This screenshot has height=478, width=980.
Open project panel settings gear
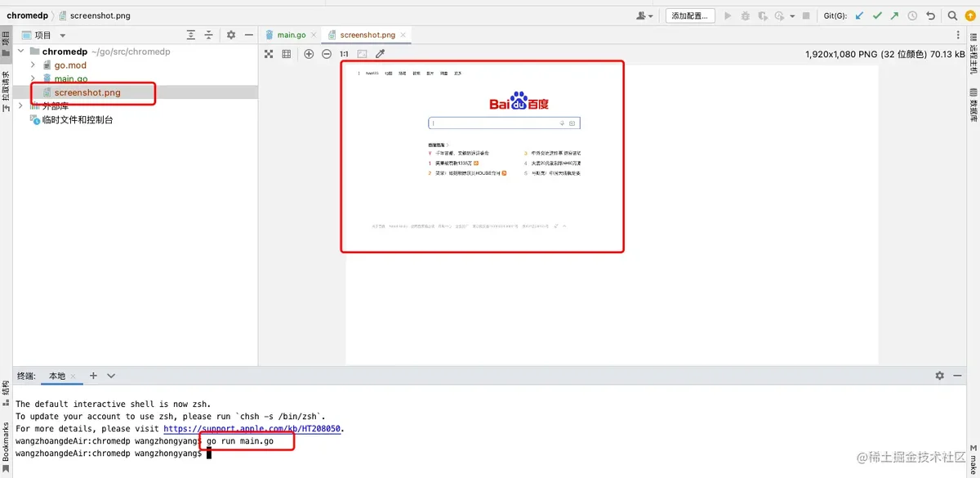pos(231,35)
